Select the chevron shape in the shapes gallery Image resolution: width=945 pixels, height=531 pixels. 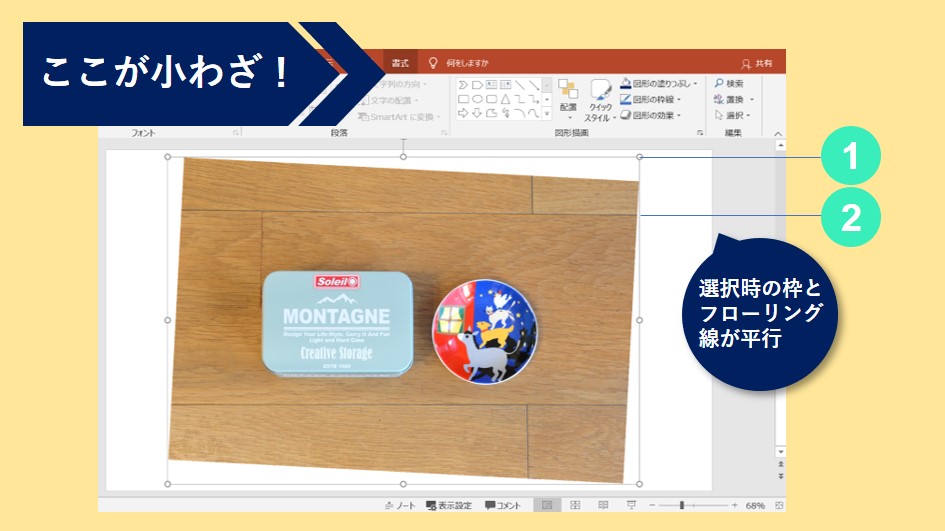463,85
